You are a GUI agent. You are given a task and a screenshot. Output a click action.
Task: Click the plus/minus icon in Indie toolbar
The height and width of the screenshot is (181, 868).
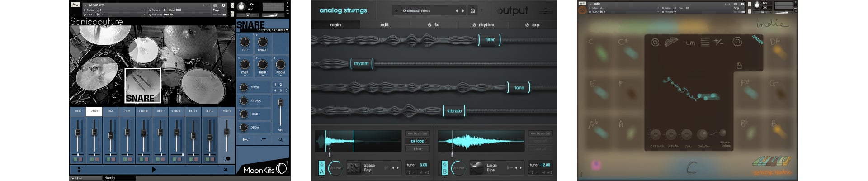pyautogui.click(x=718, y=42)
